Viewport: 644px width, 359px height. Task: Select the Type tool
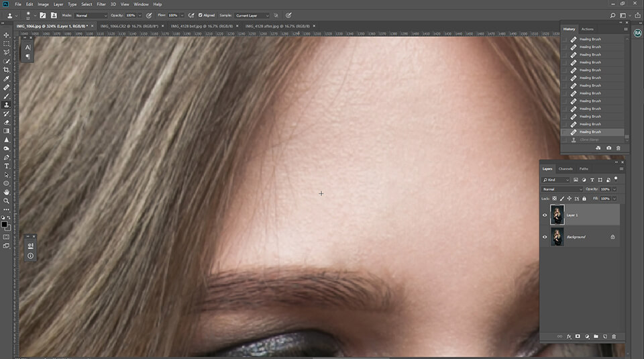point(6,166)
